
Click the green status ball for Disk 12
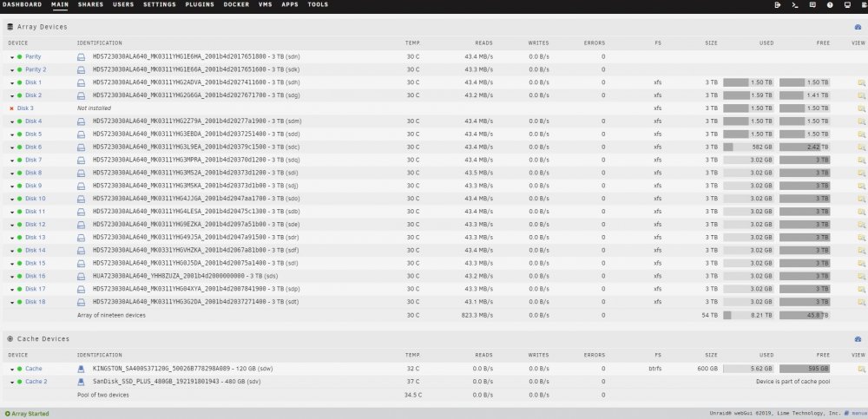19,225
